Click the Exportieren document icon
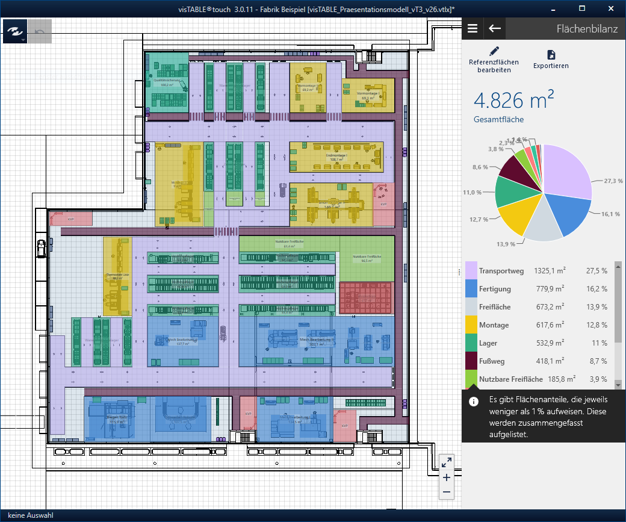Screen dimensions: 626x522 pyautogui.click(x=551, y=55)
